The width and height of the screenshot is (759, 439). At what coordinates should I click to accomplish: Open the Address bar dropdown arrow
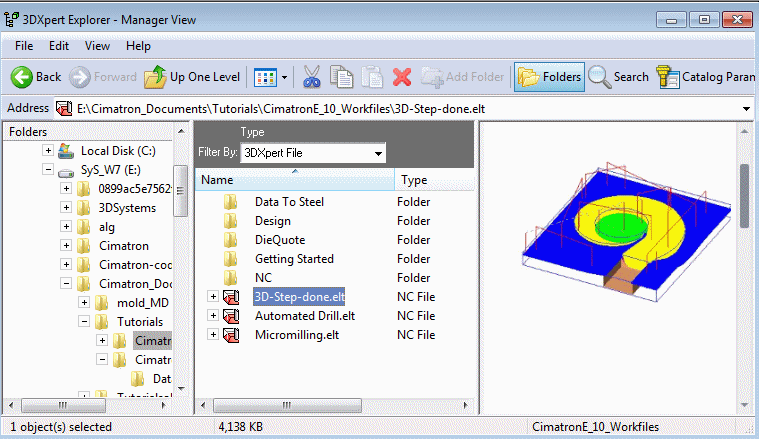click(747, 108)
